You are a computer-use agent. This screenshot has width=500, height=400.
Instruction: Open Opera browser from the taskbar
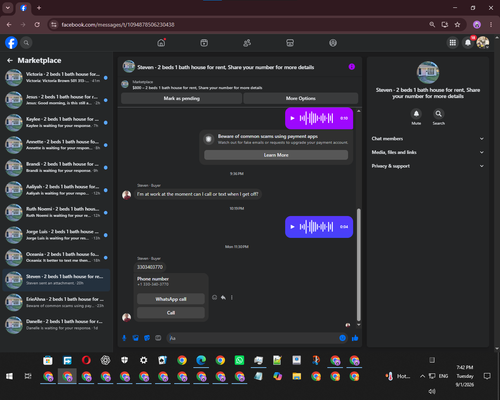[x=86, y=360]
